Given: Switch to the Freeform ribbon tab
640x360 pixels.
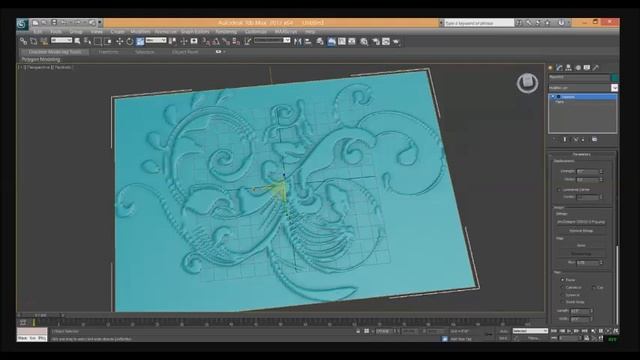Looking at the screenshot, I should [x=108, y=52].
